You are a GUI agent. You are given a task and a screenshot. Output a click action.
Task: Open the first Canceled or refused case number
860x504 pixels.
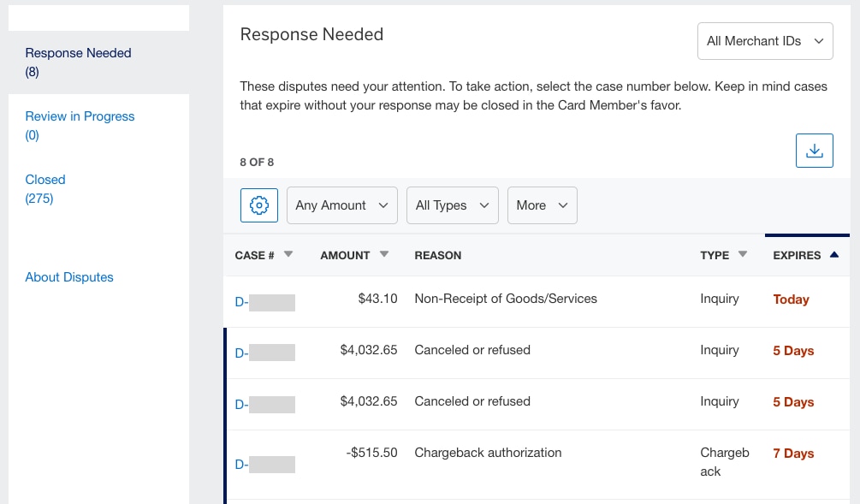pos(264,353)
